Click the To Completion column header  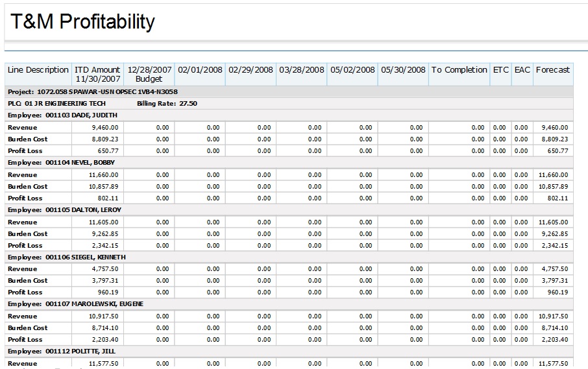(x=459, y=70)
